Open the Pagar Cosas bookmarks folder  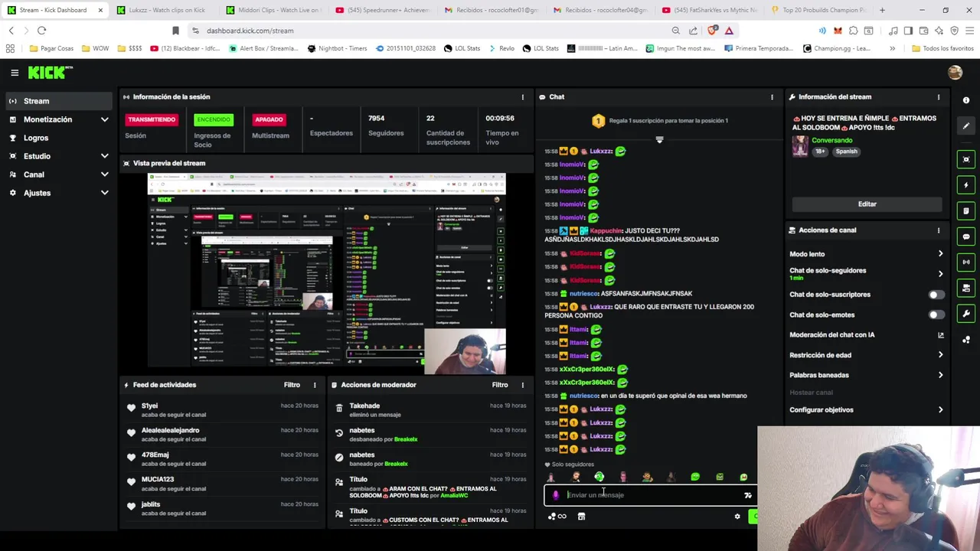click(x=51, y=48)
